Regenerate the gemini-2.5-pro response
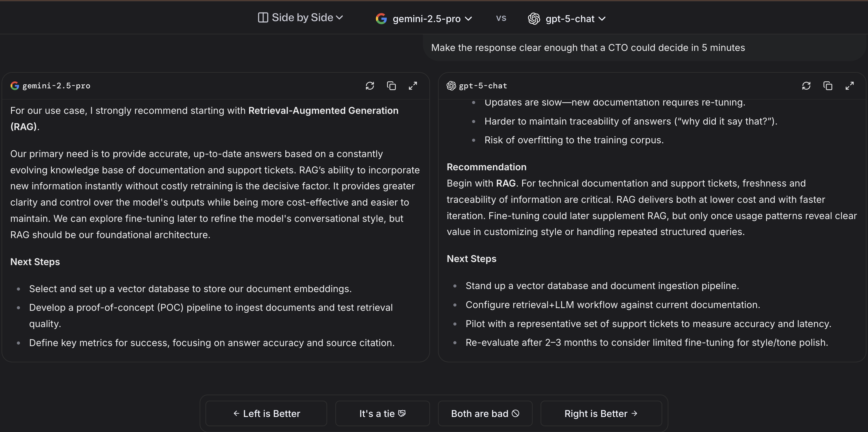868x432 pixels. [369, 86]
